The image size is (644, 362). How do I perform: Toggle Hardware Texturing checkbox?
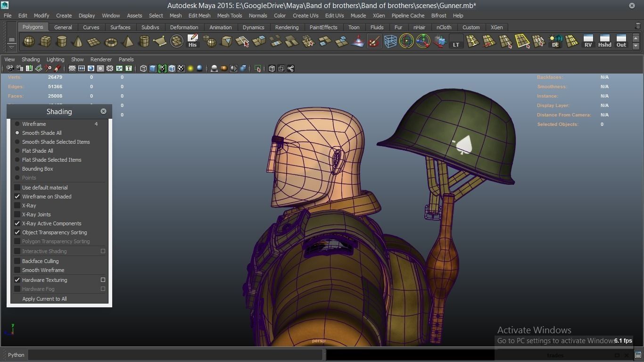click(x=17, y=280)
